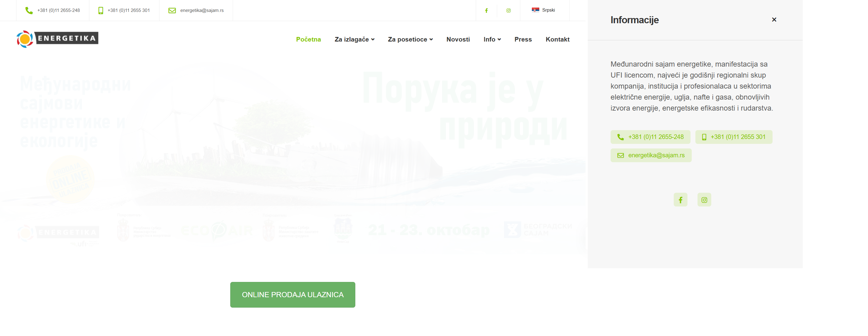This screenshot has height=336, width=868.
Task: Expand the Za izlagače dropdown menu
Action: click(354, 39)
